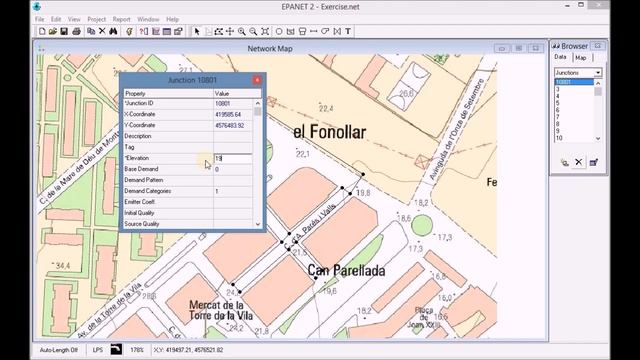Select the Add Tank tool
Viewport: 640px width, 360px height.
(x=302, y=31)
